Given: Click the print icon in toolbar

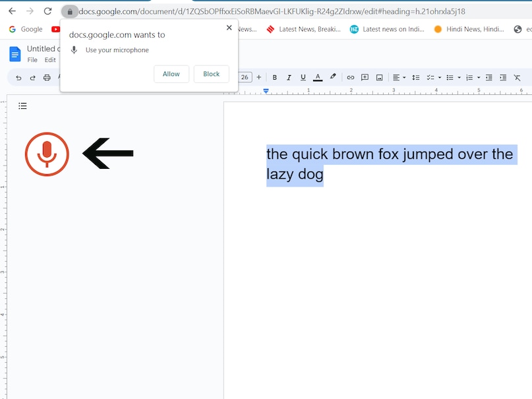Looking at the screenshot, I should point(47,77).
